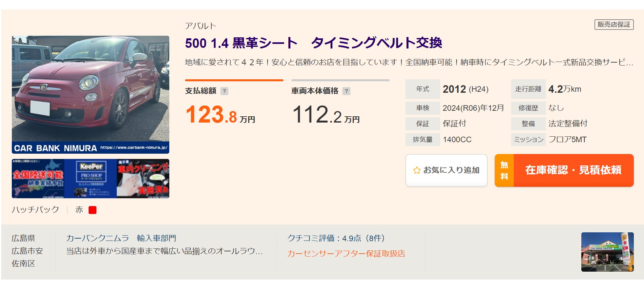Open カーバンクニムラ 輸入車部門 dealer link
This screenshot has width=644, height=290.
(121, 238)
